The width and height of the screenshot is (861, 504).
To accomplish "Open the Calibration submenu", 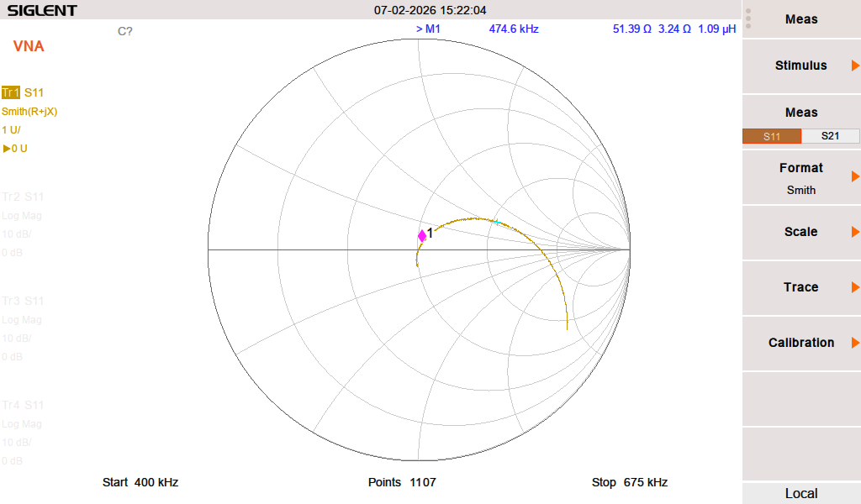I will coord(801,343).
